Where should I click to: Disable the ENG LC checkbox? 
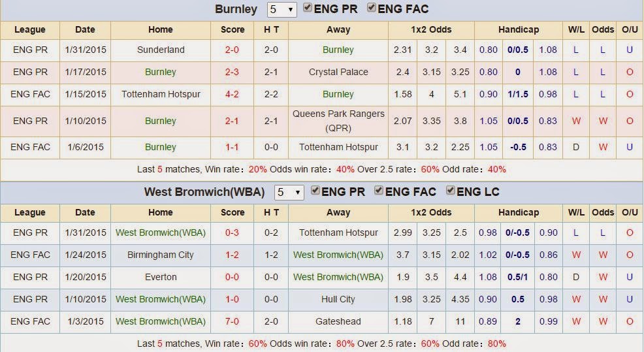(x=451, y=191)
